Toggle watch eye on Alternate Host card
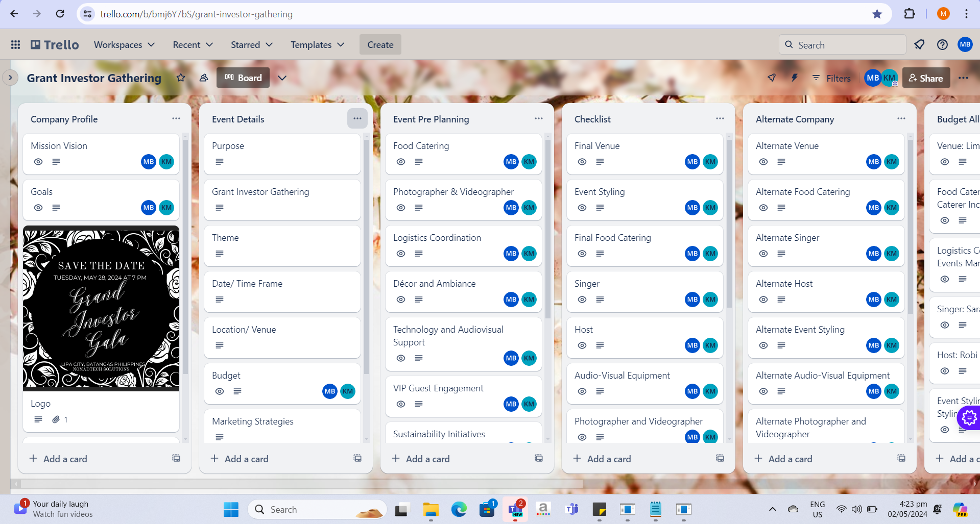The height and width of the screenshot is (524, 980). click(x=763, y=300)
